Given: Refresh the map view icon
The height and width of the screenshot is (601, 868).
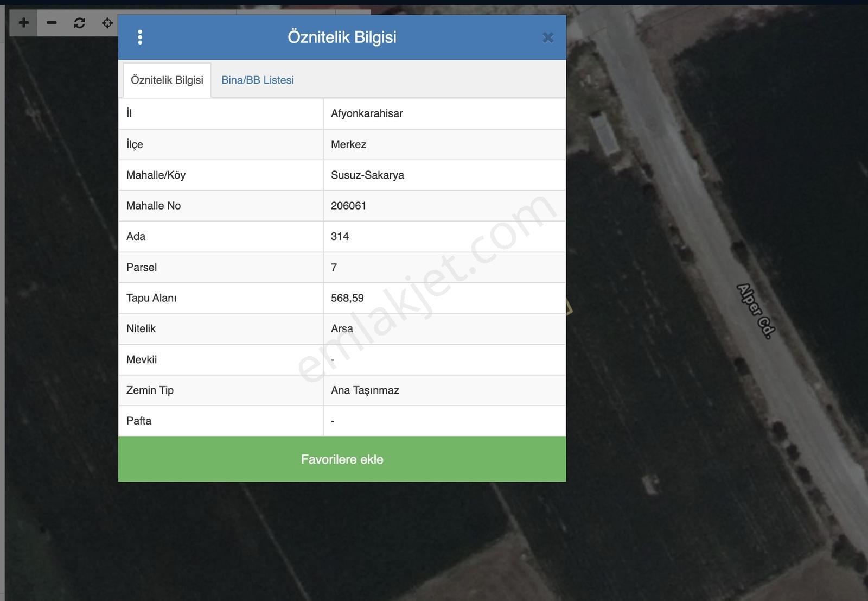Looking at the screenshot, I should click(x=80, y=23).
